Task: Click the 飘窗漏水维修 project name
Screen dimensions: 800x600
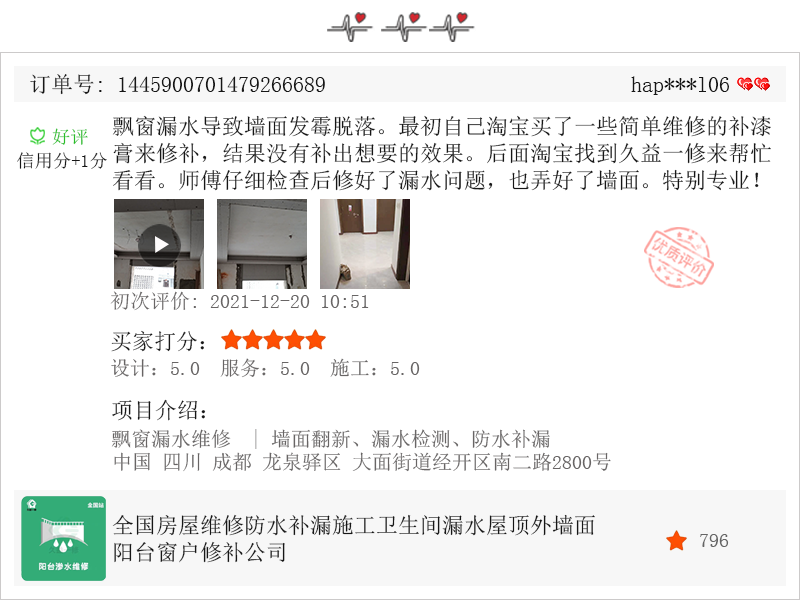Action: click(x=171, y=439)
